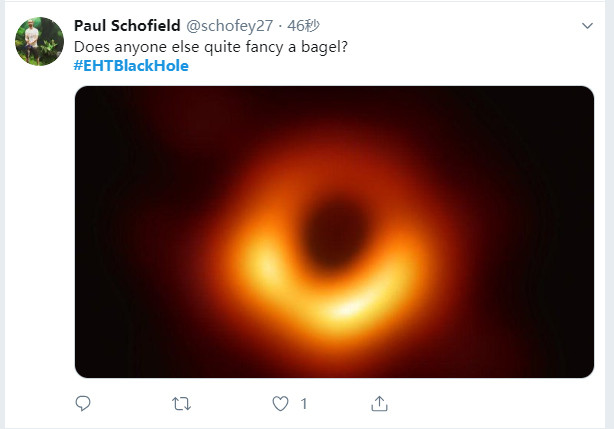Open Paul Schofield's profile avatar
614x429 pixels.
34,42
